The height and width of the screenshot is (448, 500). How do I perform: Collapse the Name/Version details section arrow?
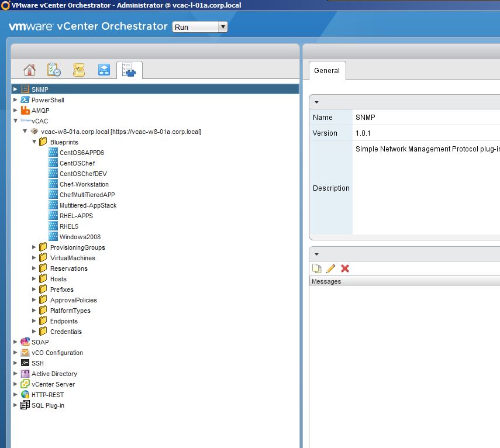[x=316, y=102]
